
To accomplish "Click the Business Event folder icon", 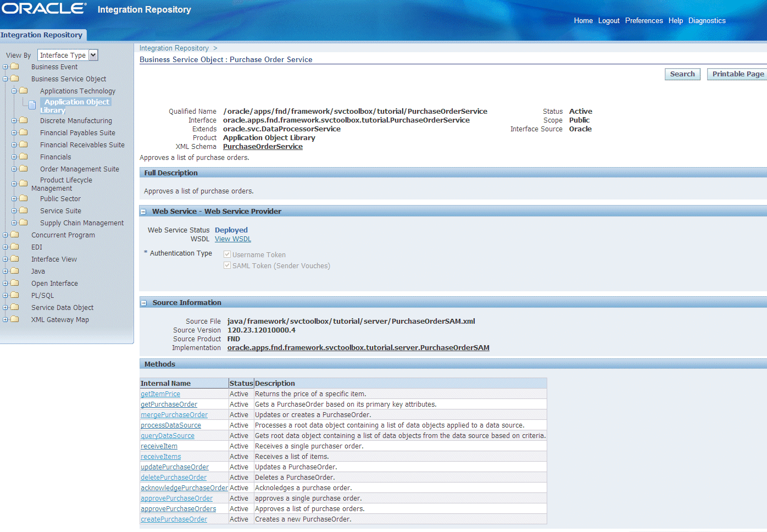I will point(15,66).
